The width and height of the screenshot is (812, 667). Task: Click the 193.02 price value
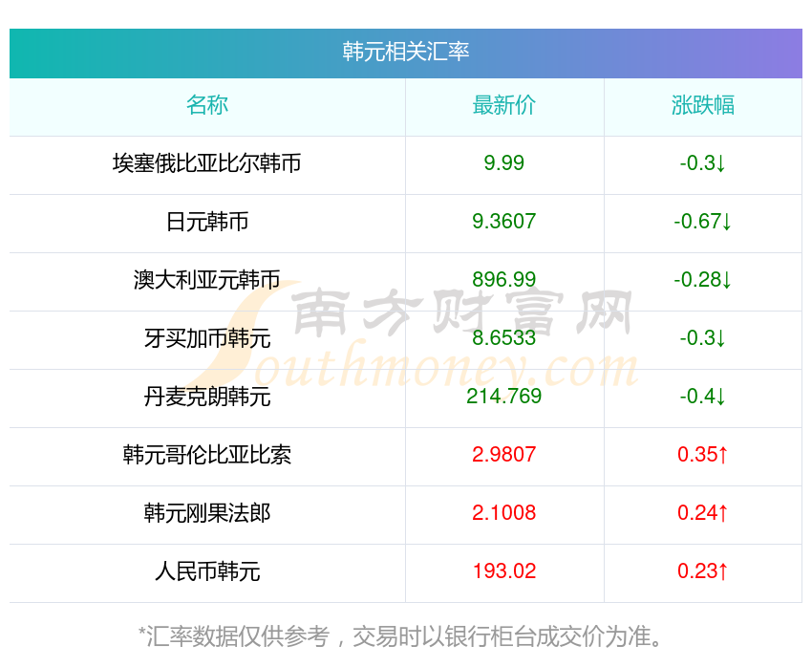[503, 571]
